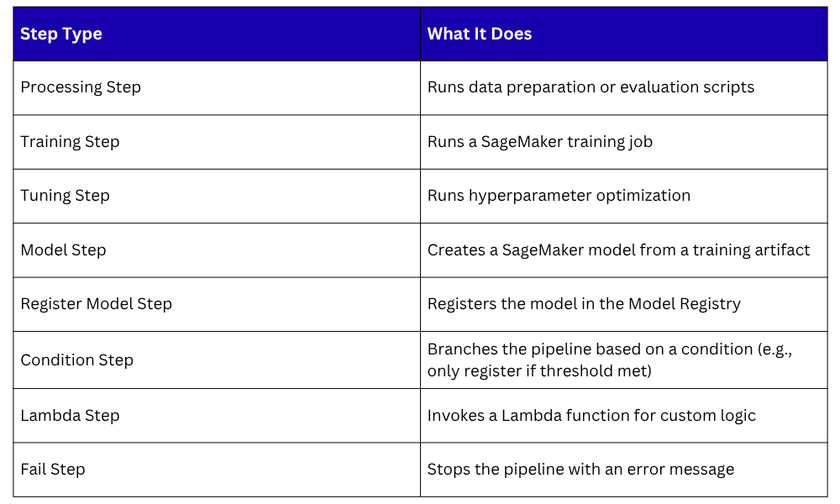This screenshot has height=504, width=840.
Task: Select the Processing Step cell
Action: [81, 87]
